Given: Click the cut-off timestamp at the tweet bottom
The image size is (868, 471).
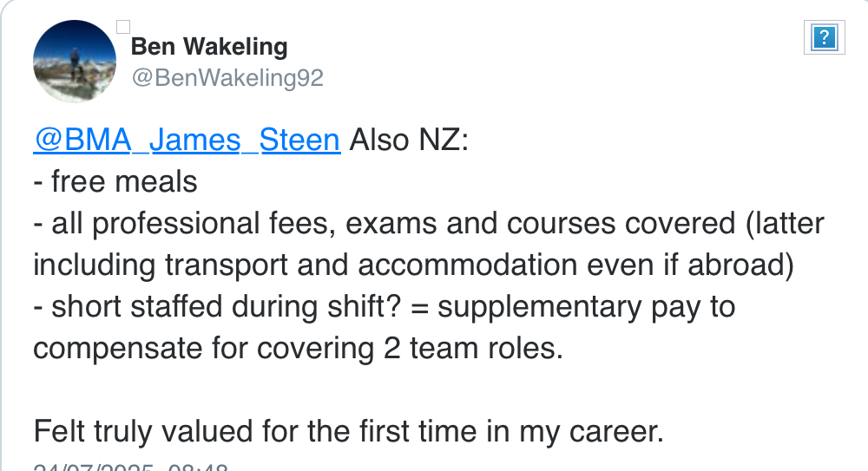Looking at the screenshot, I should 131,468.
